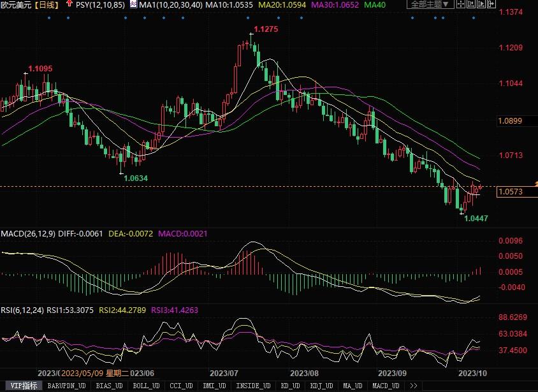
Task: Switch to the BOLL_UD indicator tab
Action: pyautogui.click(x=147, y=386)
